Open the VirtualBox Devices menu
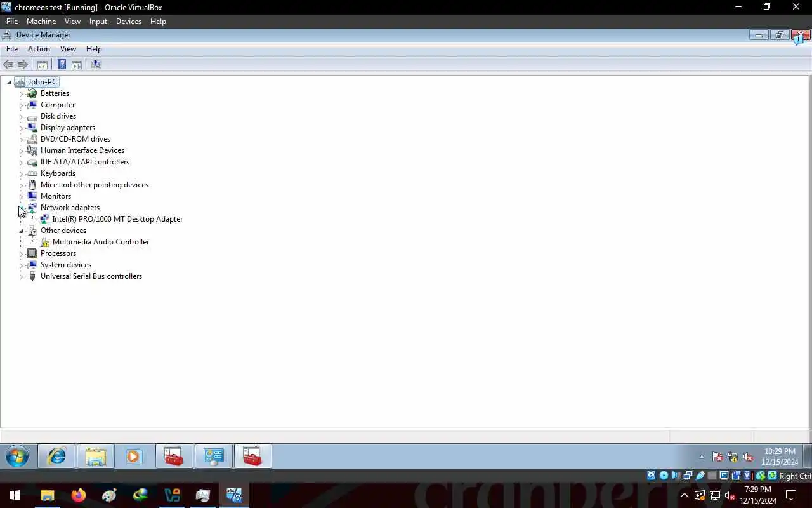Viewport: 812px width, 508px height. tap(129, 21)
